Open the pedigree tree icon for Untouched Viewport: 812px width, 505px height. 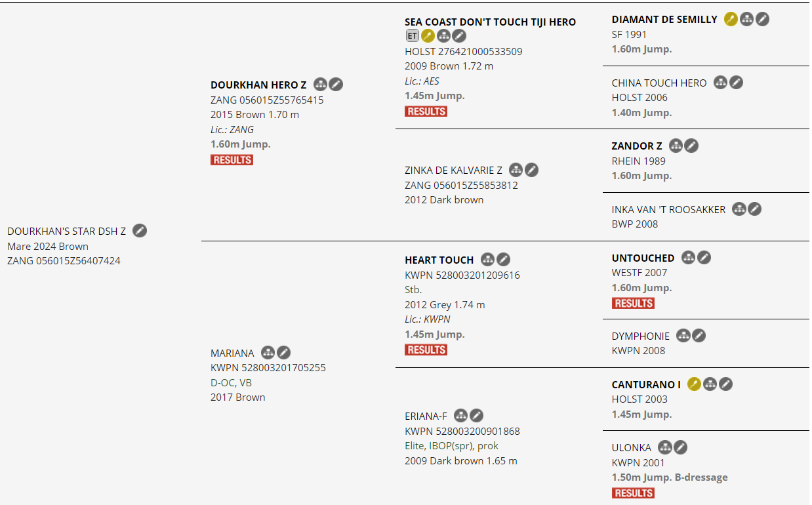point(688,258)
